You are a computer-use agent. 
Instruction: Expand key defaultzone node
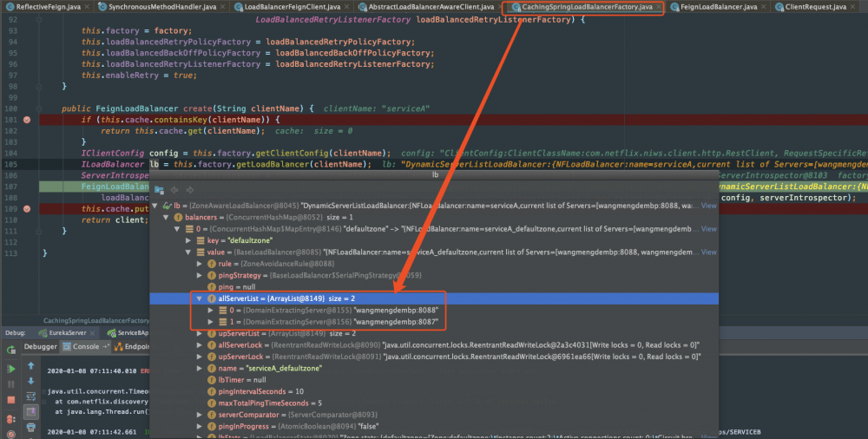click(x=188, y=241)
